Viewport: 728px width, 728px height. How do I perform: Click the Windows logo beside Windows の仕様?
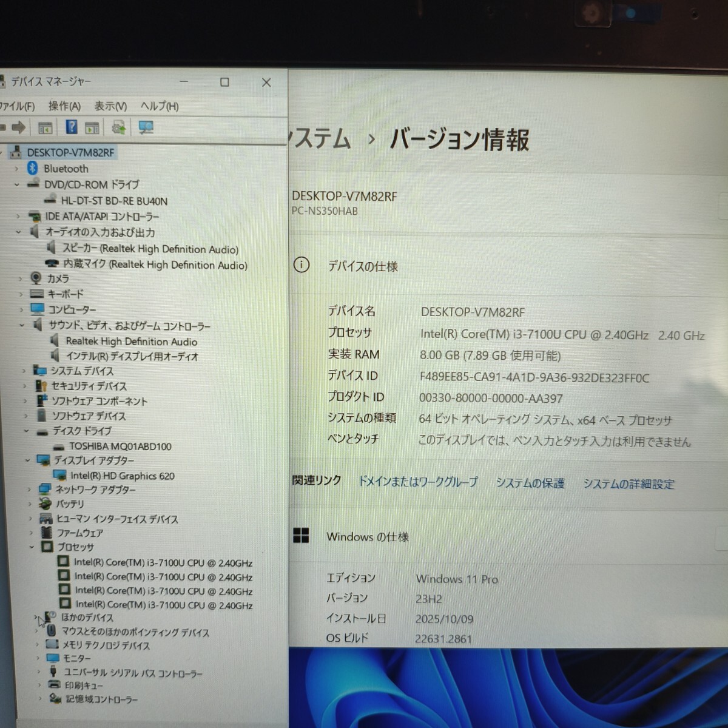301,536
